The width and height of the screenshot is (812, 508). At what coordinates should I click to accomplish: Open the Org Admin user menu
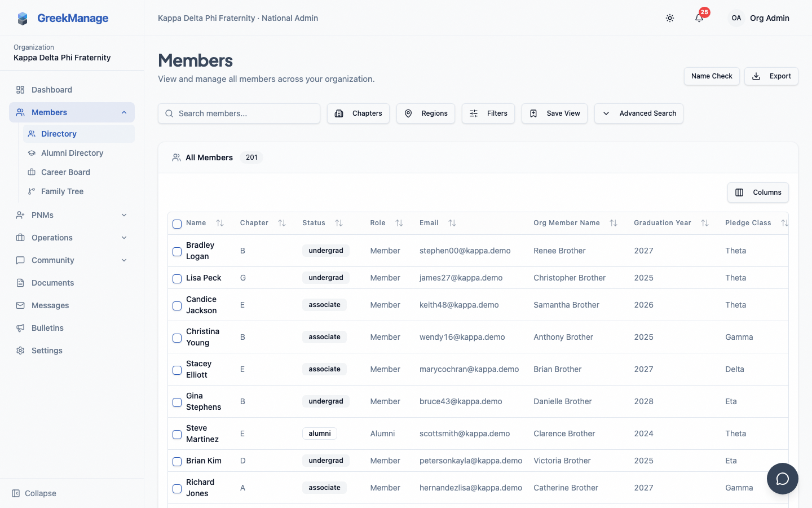[x=759, y=18]
